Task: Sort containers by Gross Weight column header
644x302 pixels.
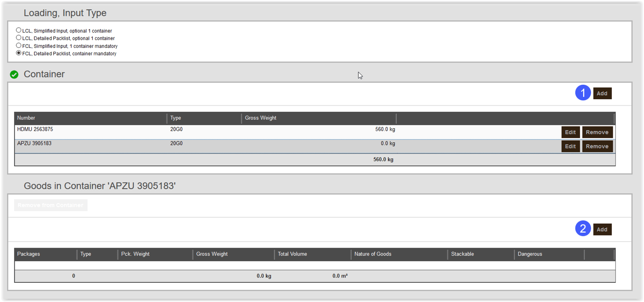Action: point(260,118)
